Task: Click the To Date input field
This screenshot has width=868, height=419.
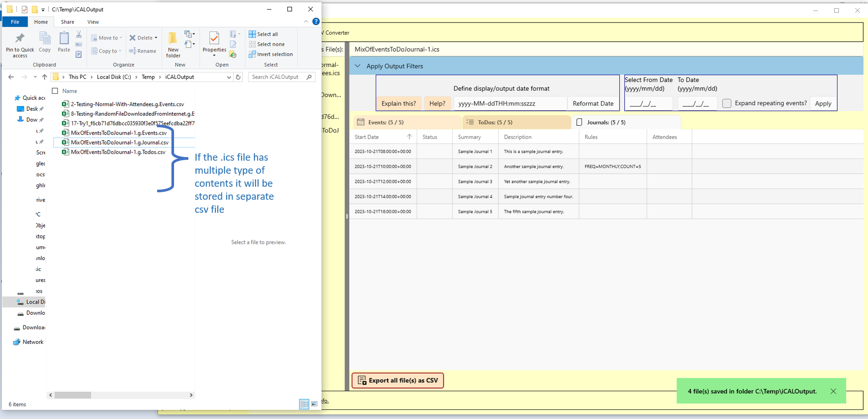Action: [x=697, y=103]
